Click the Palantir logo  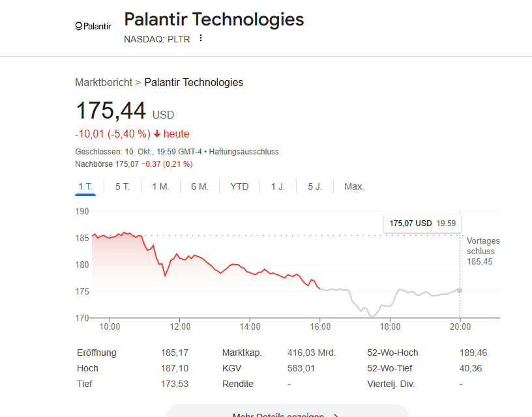click(x=93, y=26)
